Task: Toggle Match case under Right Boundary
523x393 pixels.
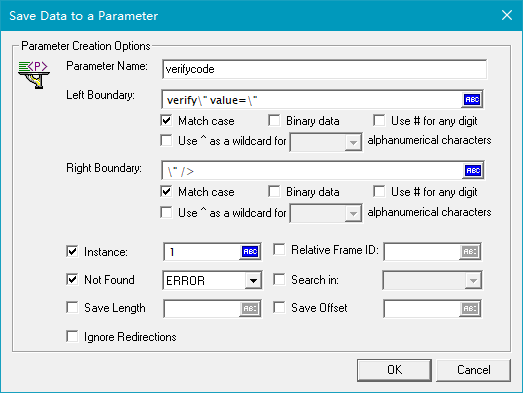Action: 166,191
